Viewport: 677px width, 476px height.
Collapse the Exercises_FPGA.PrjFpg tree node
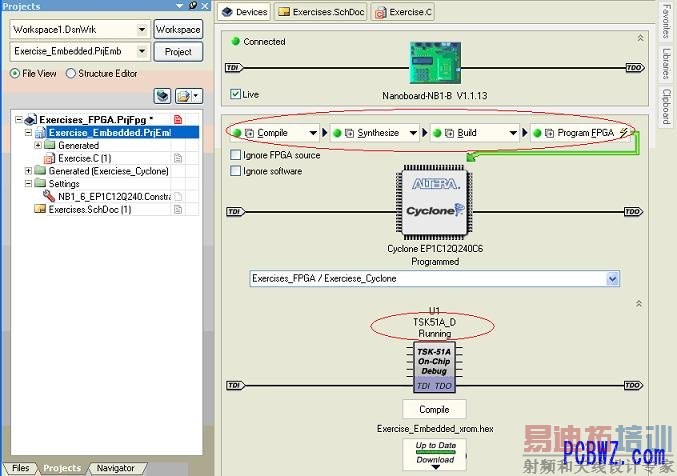click(x=19, y=119)
